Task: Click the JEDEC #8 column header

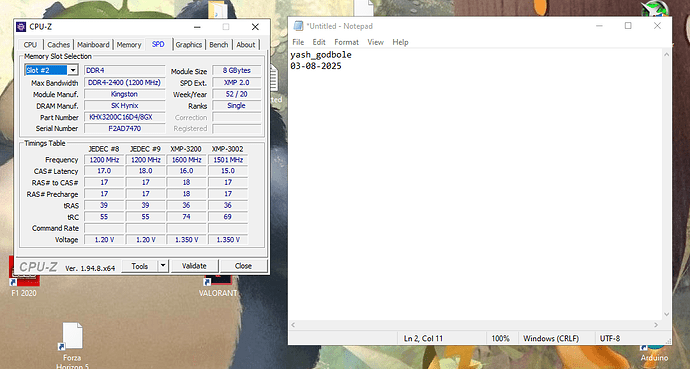Action: click(104, 149)
